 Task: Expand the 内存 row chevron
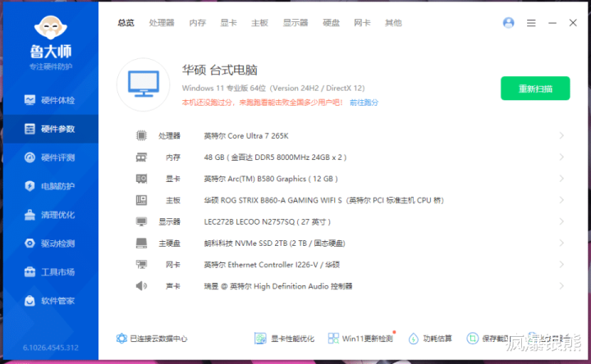click(561, 157)
